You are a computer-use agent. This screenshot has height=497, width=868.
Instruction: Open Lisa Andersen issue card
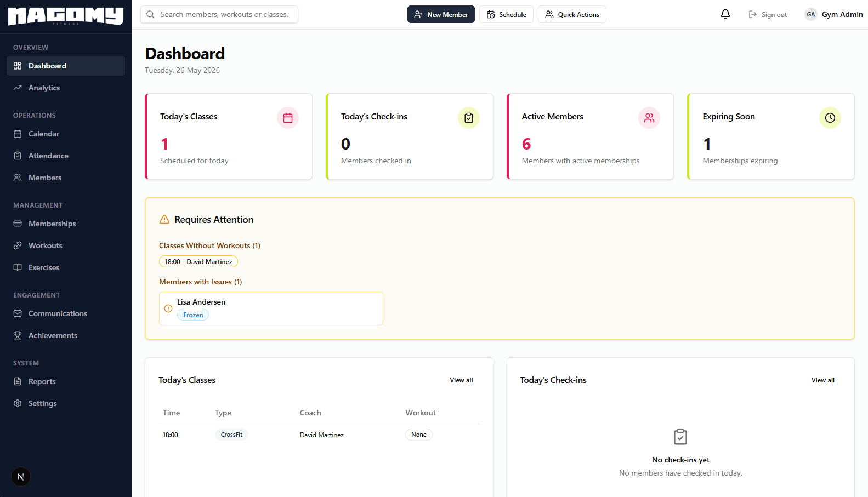pos(271,309)
